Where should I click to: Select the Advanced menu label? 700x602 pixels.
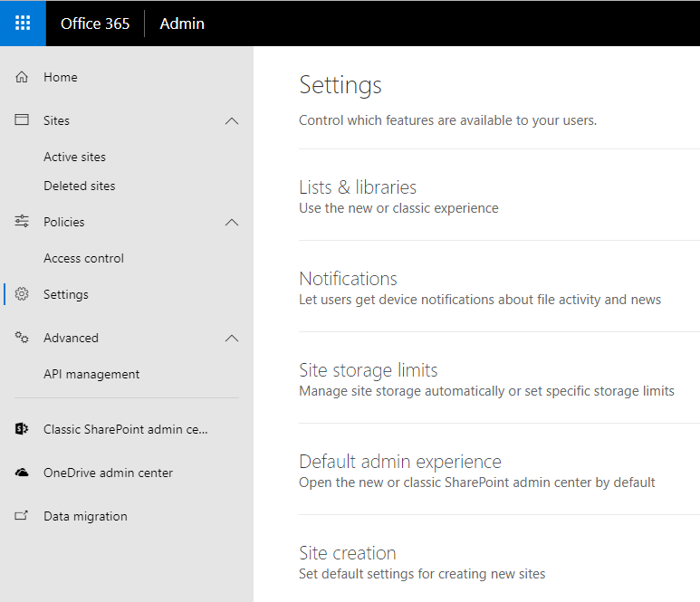(71, 338)
